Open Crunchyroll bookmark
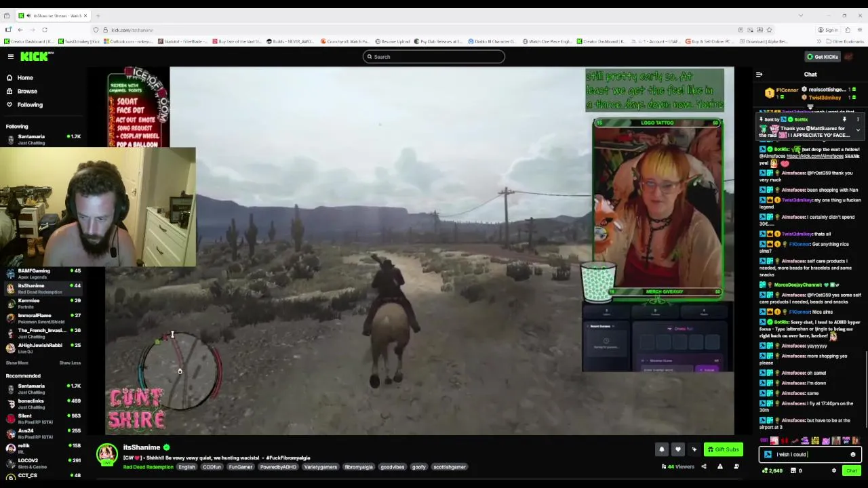The image size is (868, 488). pyautogui.click(x=345, y=41)
